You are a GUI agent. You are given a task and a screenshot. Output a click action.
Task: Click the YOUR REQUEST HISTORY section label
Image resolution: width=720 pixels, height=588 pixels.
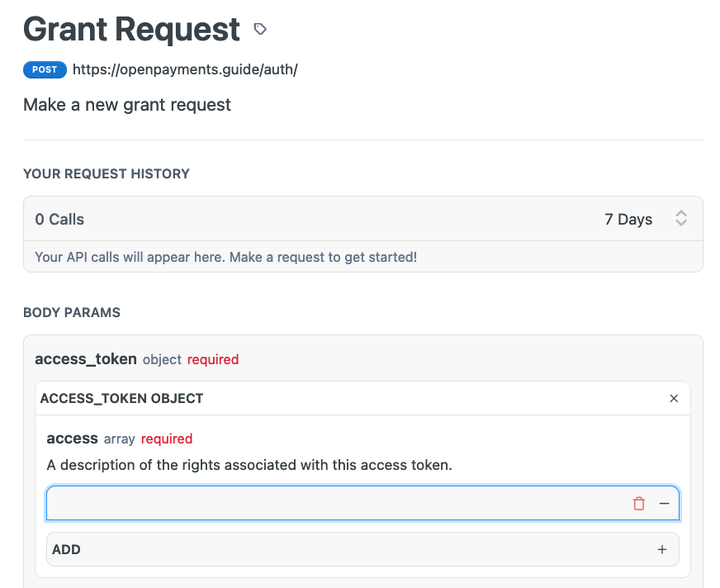(x=107, y=173)
